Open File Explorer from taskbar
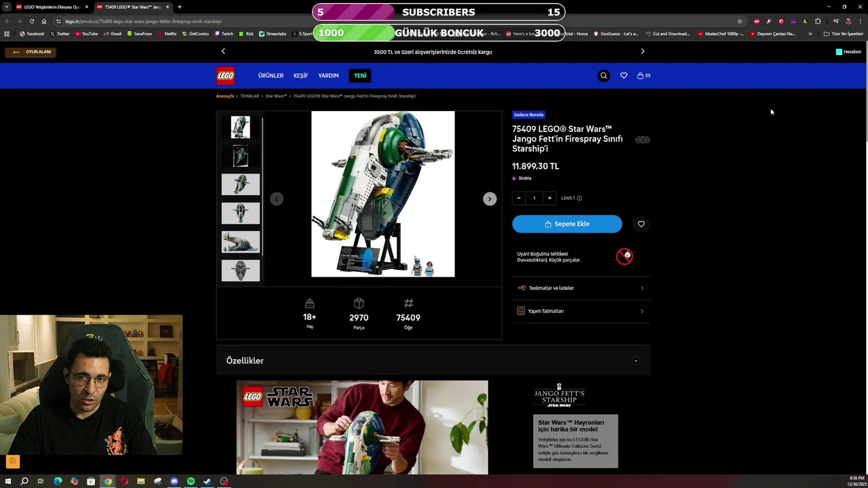The image size is (868, 488). (x=141, y=481)
